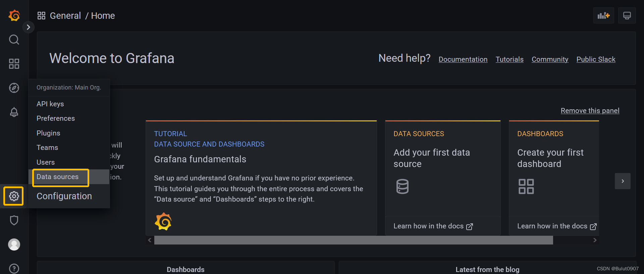Expand the sidebar with the chevron toggle
Screen dimensions: 644x274
tap(29, 27)
